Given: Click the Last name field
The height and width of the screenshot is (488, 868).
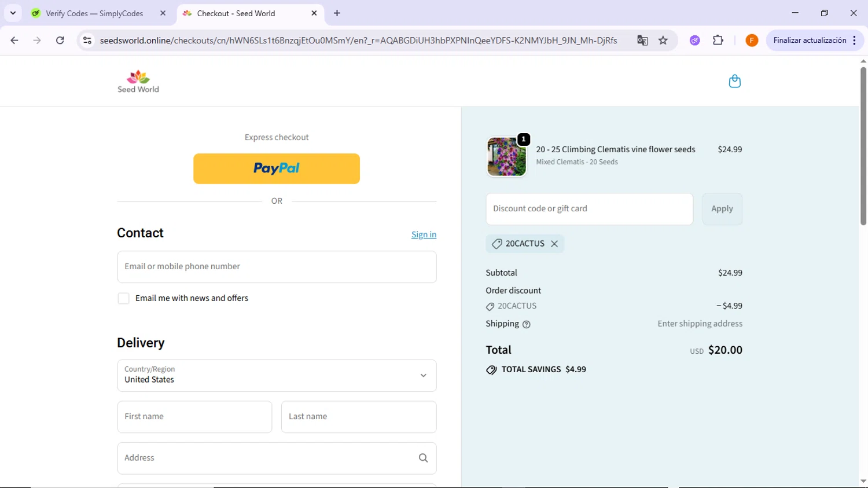Looking at the screenshot, I should click(359, 417).
